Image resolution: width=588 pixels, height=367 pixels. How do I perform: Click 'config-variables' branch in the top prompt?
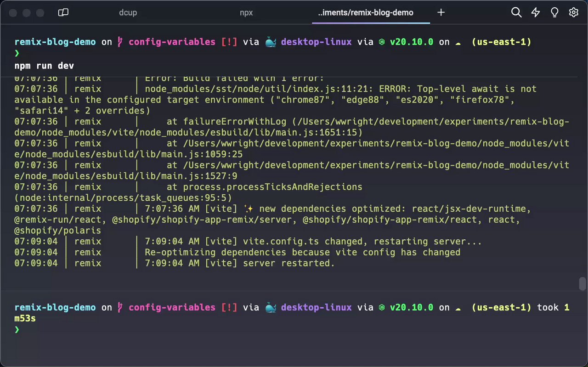[172, 42]
